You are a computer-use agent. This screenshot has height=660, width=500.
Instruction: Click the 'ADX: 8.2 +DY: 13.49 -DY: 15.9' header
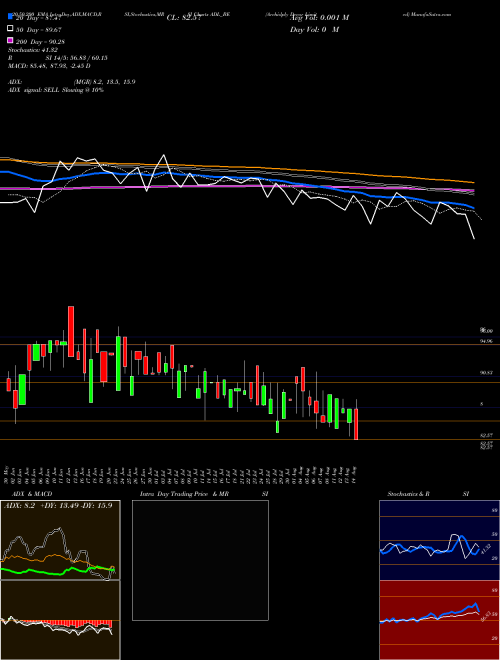click(x=58, y=506)
